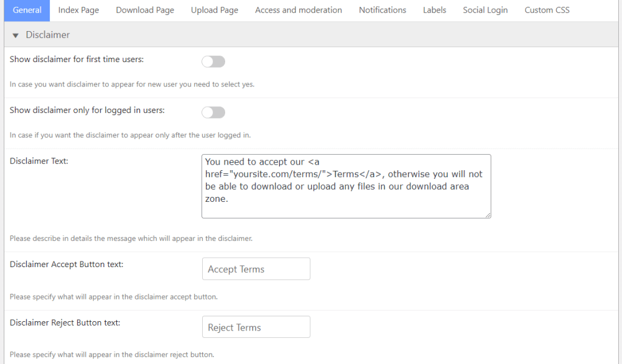
Task: Open the Custom CSS tab
Action: click(547, 10)
